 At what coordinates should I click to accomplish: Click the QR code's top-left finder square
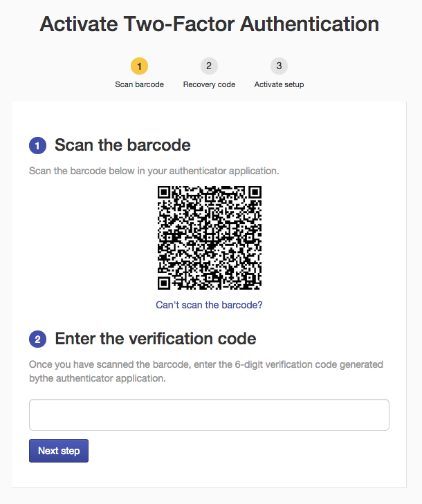click(165, 192)
